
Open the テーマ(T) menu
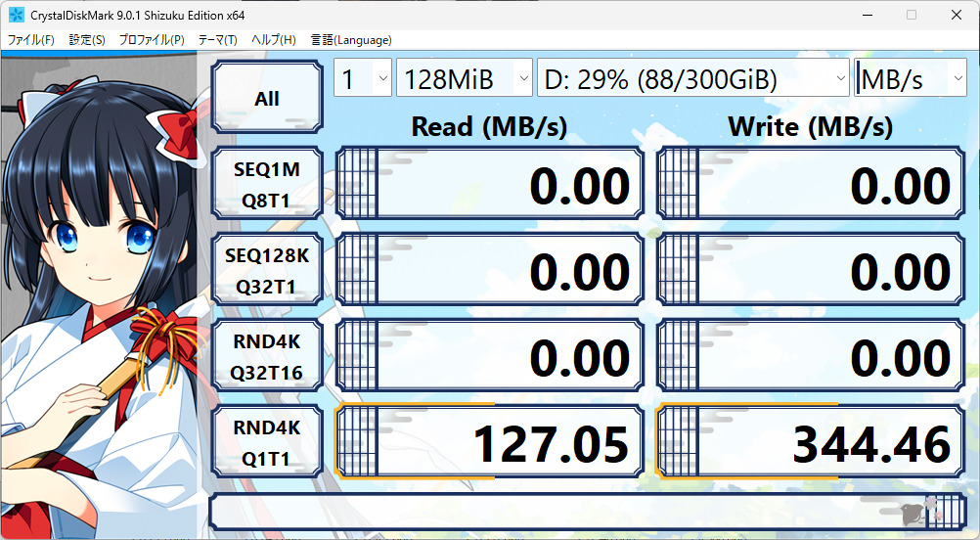[x=217, y=40]
